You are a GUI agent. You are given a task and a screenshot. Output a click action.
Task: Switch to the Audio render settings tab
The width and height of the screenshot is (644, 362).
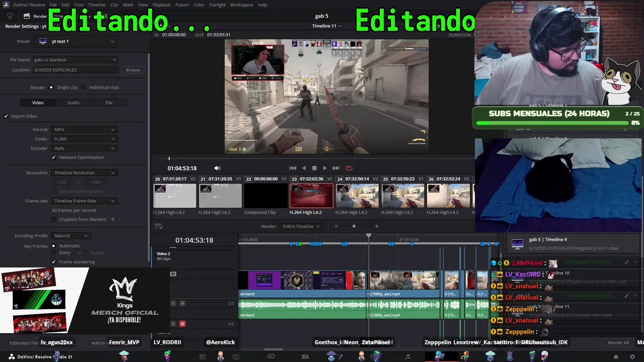(73, 103)
